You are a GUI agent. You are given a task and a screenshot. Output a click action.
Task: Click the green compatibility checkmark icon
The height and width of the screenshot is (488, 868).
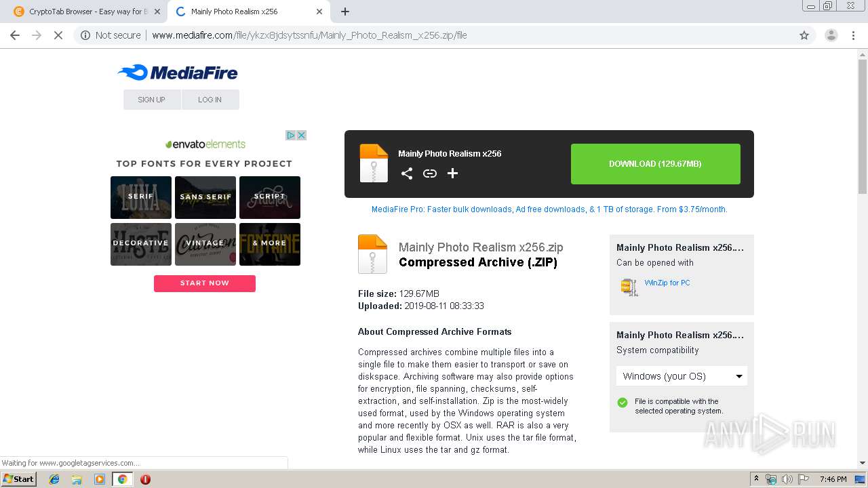tap(623, 403)
